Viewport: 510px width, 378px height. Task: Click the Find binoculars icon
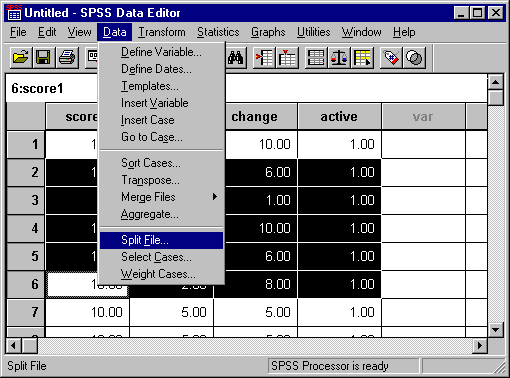coord(236,58)
